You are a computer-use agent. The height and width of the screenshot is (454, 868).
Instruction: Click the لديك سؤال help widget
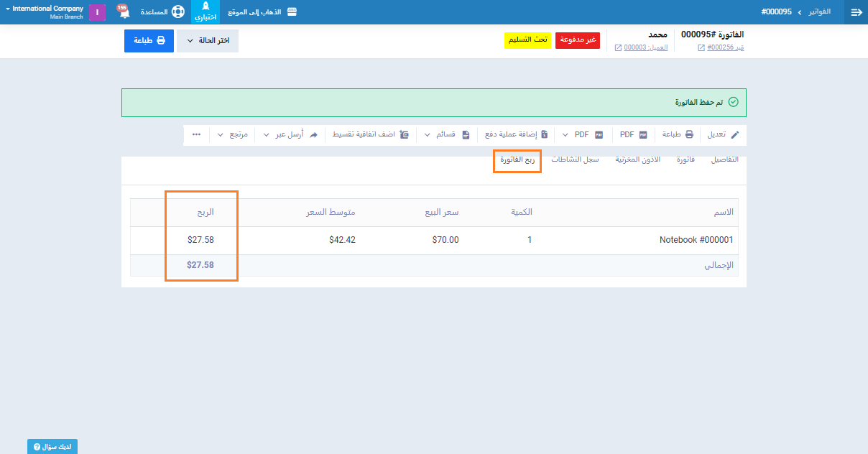52,447
